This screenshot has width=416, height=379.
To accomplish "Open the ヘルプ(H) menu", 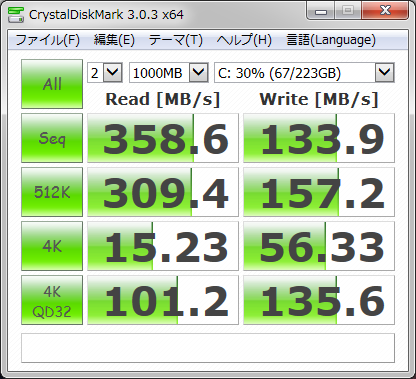I will coord(244,40).
